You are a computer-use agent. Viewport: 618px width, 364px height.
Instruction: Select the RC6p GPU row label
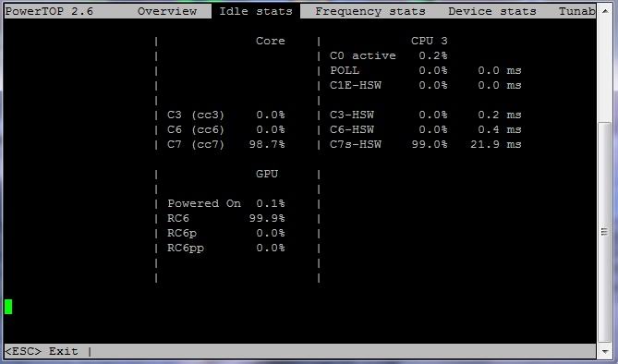pyautogui.click(x=182, y=234)
